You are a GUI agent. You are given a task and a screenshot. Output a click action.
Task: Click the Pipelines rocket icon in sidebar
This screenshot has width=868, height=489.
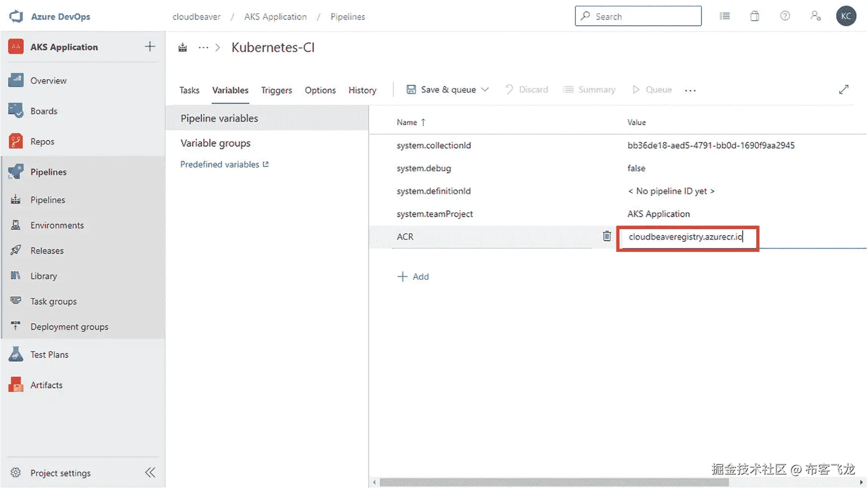click(x=16, y=172)
